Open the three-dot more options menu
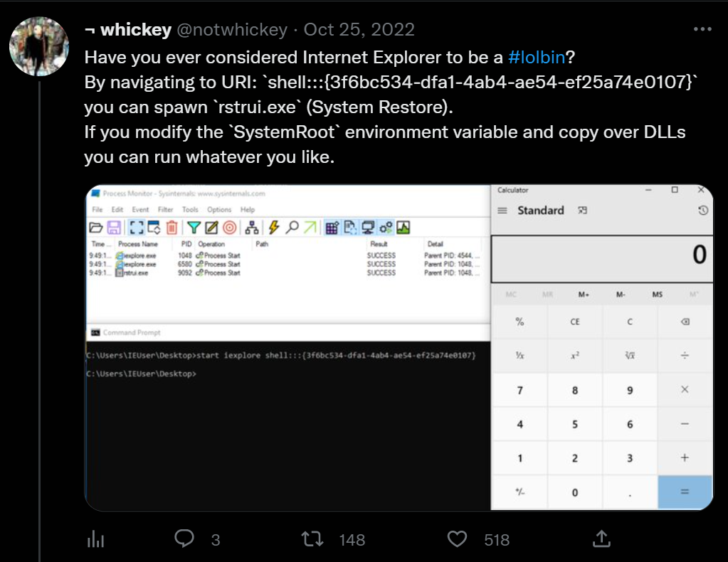This screenshot has height=562, width=728. pos(702,30)
